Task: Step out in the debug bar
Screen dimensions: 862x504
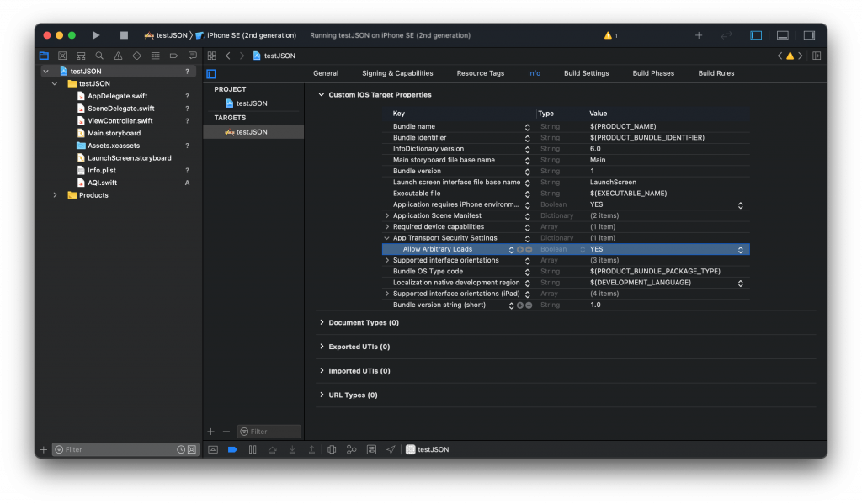Action: click(311, 449)
